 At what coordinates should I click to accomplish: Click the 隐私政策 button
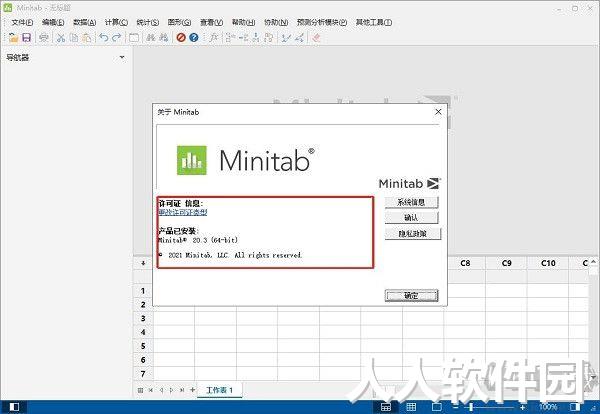pyautogui.click(x=412, y=233)
